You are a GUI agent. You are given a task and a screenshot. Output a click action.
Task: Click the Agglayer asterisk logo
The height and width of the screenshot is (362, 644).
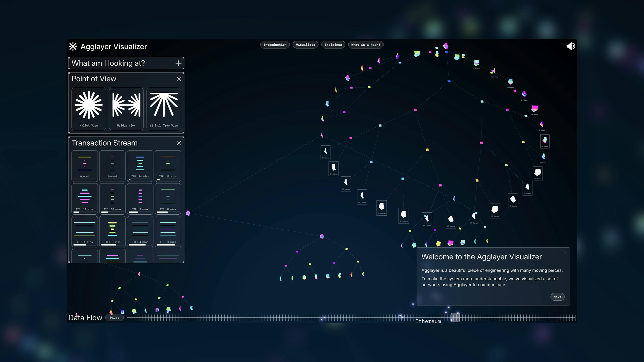pos(73,46)
